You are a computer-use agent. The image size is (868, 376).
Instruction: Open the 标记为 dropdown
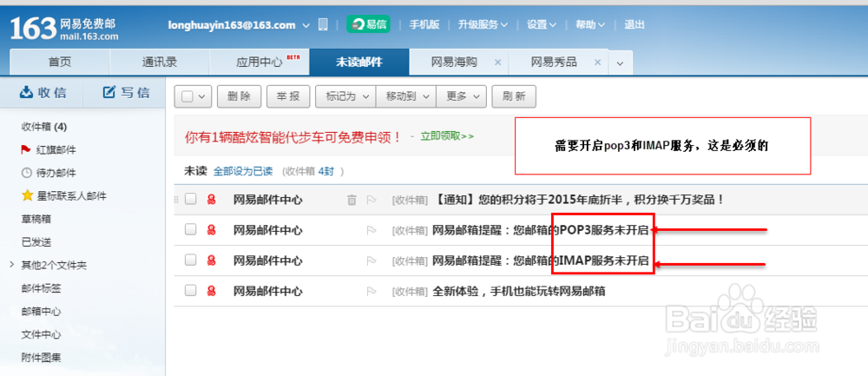coord(346,96)
